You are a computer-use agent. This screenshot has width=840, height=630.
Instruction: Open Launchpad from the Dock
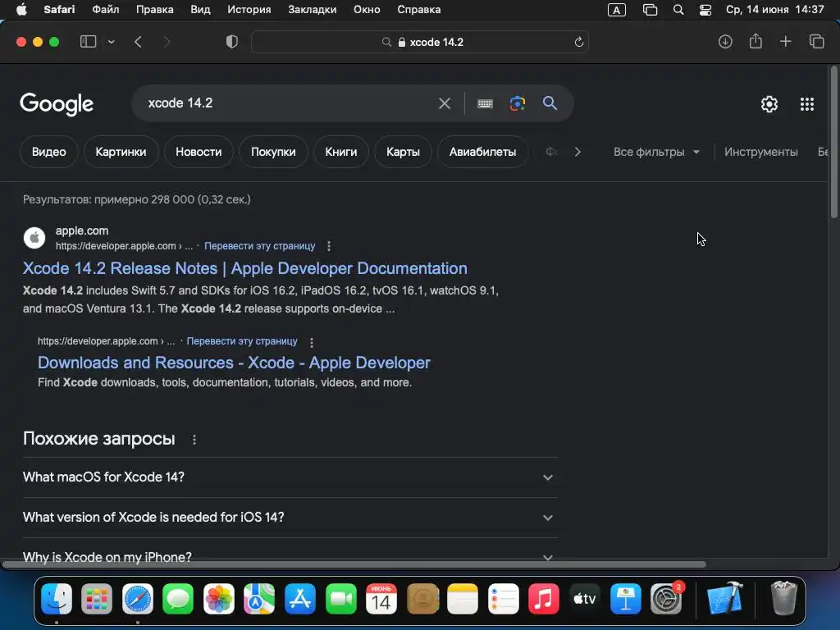(97, 598)
